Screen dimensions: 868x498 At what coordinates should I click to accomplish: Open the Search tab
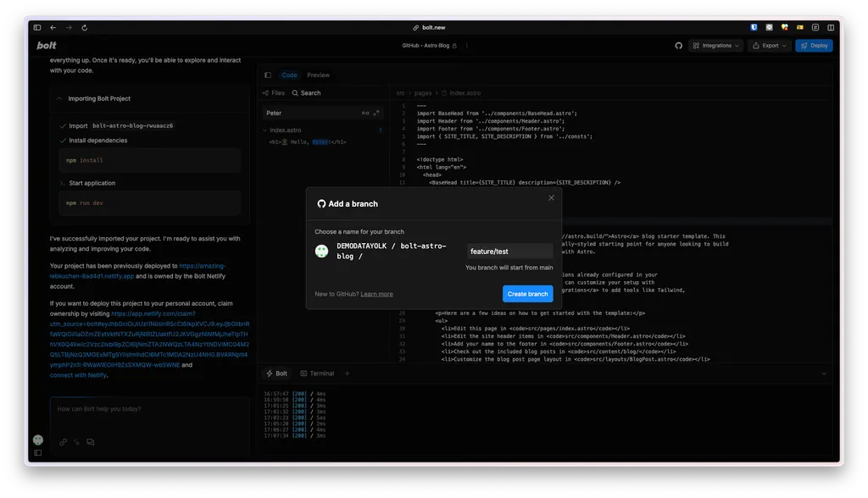pyautogui.click(x=307, y=93)
